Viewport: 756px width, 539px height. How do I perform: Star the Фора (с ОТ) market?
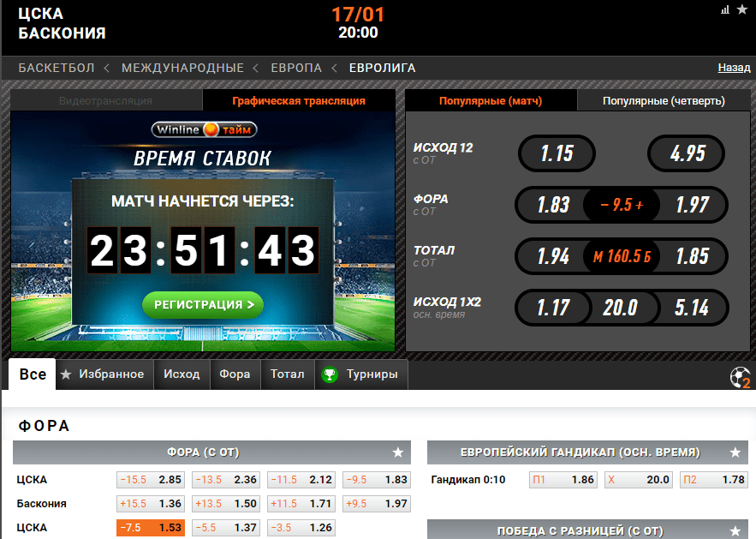(x=398, y=452)
